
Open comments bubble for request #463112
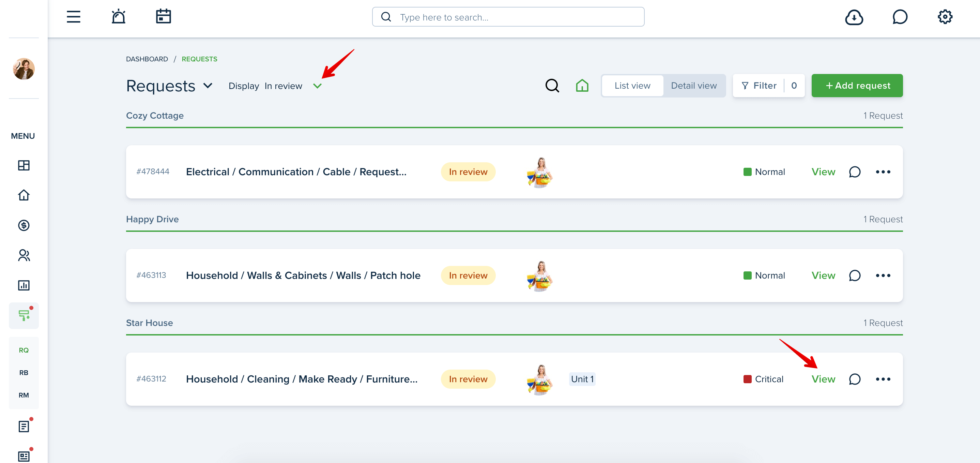(x=855, y=379)
